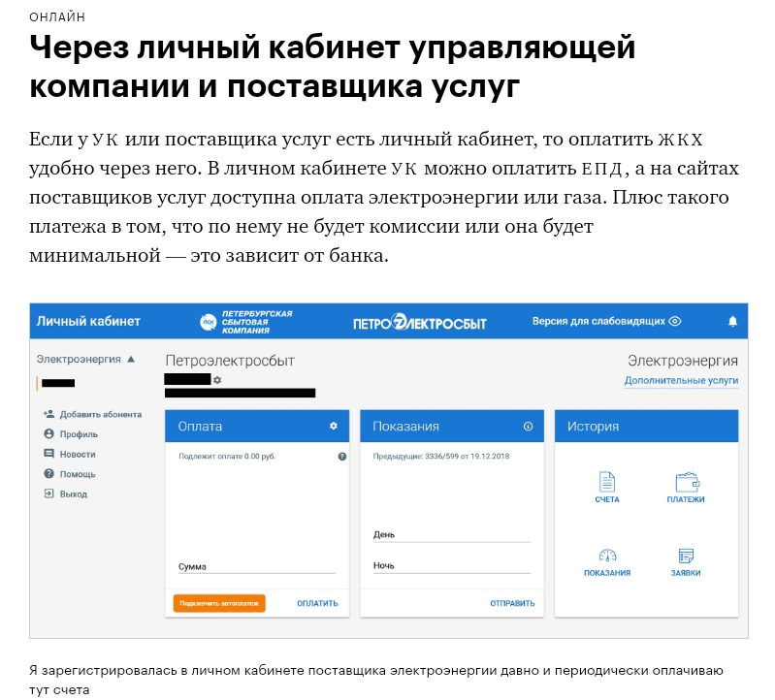
Task: Click the ОПЛАТИТЬ button
Action: tap(317, 603)
